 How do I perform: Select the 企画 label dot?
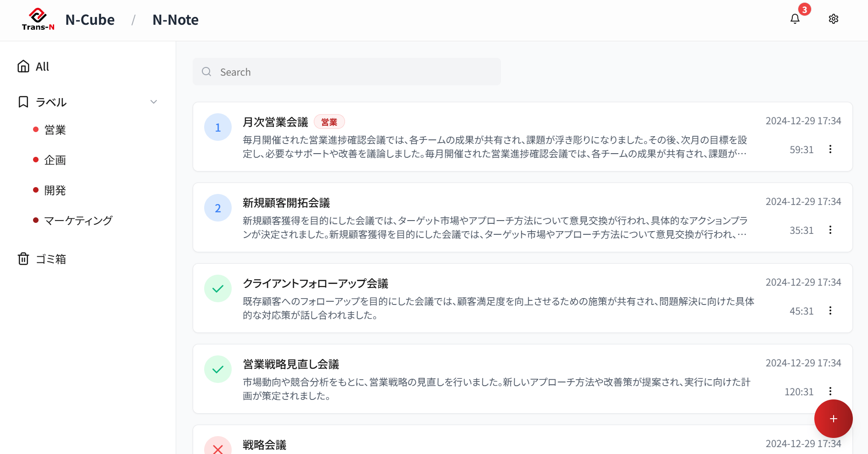point(35,160)
